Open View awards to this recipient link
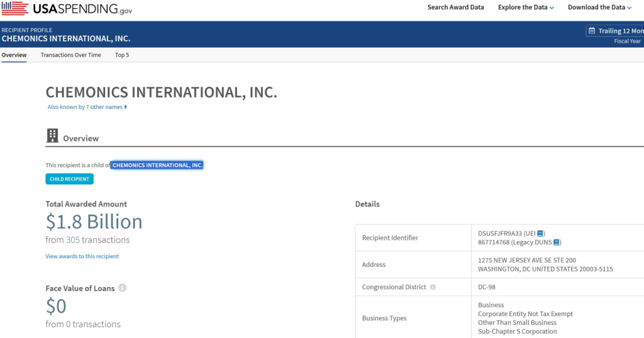The image size is (644, 338). tap(82, 256)
